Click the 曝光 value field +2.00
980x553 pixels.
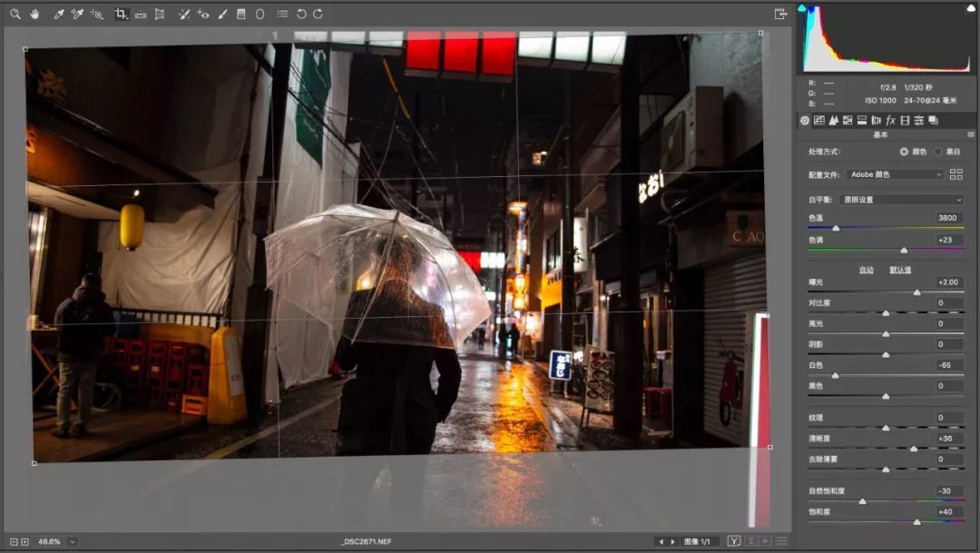[x=949, y=282]
